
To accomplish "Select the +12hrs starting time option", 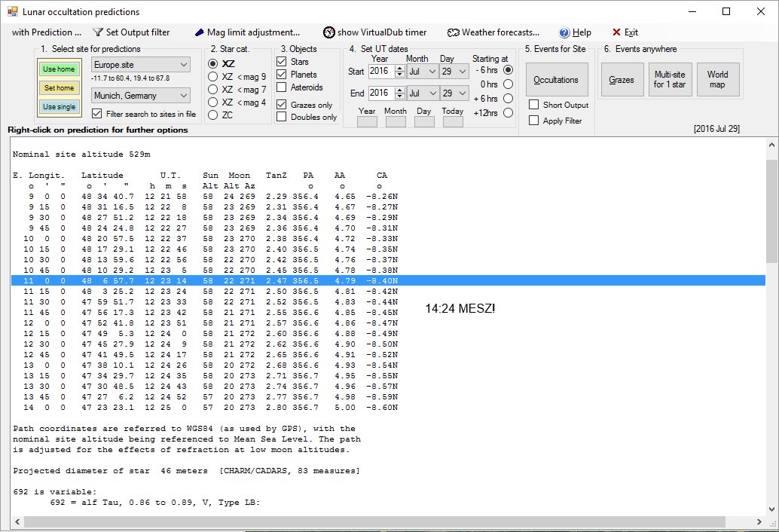I will [x=507, y=112].
